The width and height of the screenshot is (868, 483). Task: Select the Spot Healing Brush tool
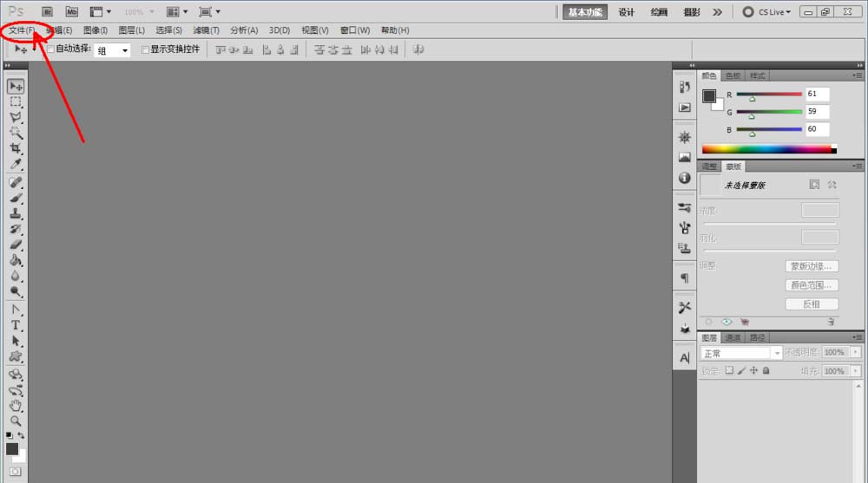click(16, 182)
